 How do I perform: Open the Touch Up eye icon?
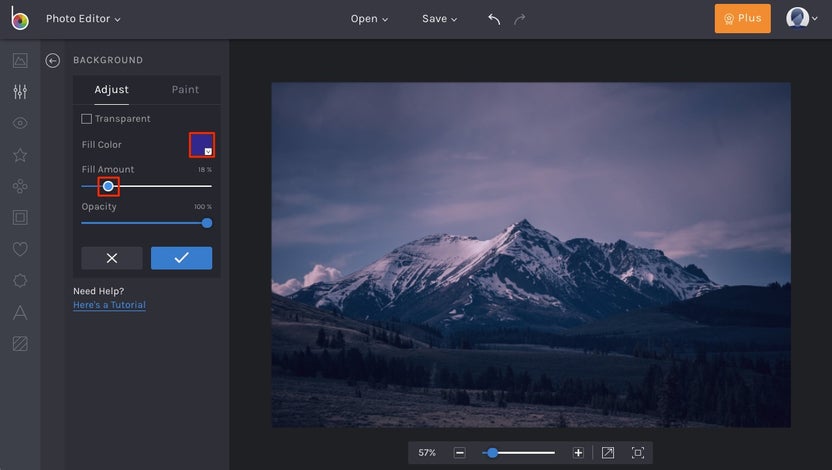point(20,123)
